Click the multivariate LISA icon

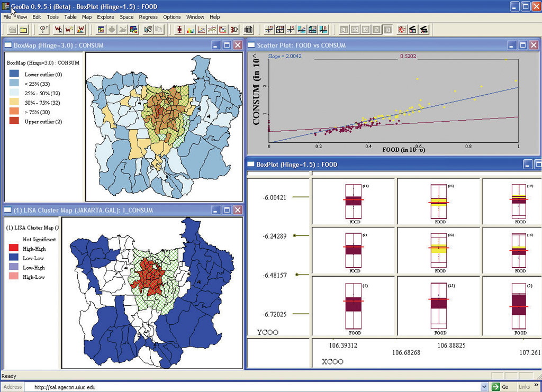pyautogui.click(x=312, y=30)
